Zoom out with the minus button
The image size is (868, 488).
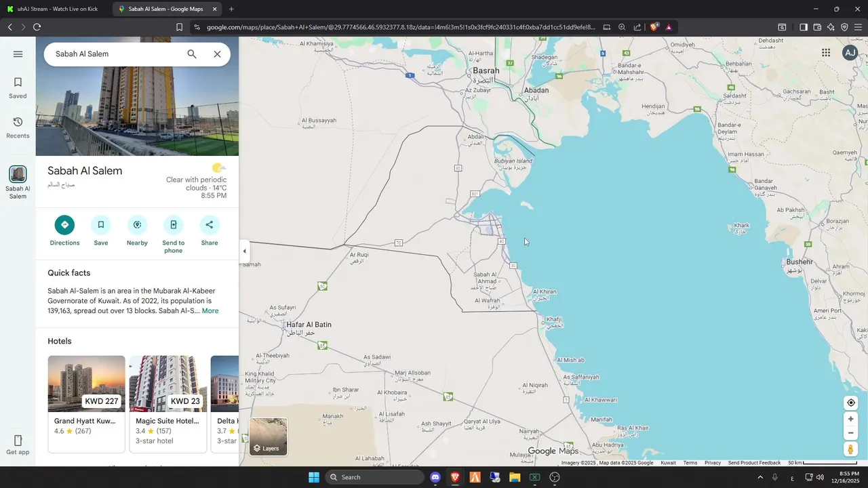pyautogui.click(x=851, y=433)
